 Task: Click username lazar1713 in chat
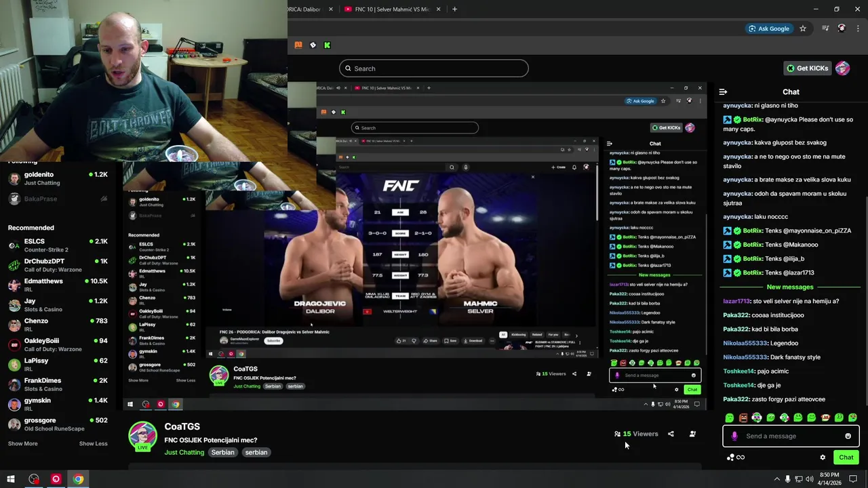pyautogui.click(x=736, y=301)
